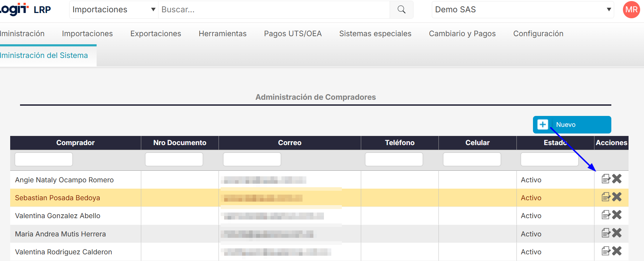Image resolution: width=644 pixels, height=261 pixels.
Task: Click the Correo filter box
Action: pos(252,159)
